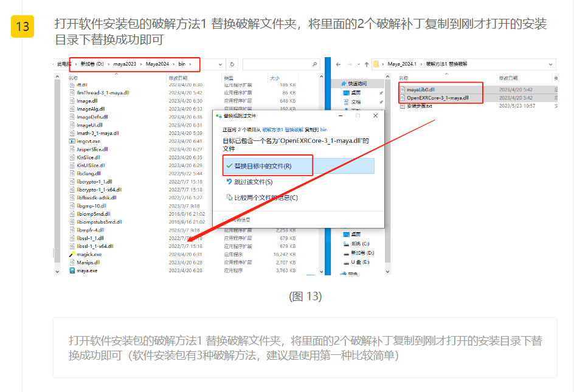Select the JasperSlice.dll file icon
Screen dimensions: 574x392
click(72, 149)
